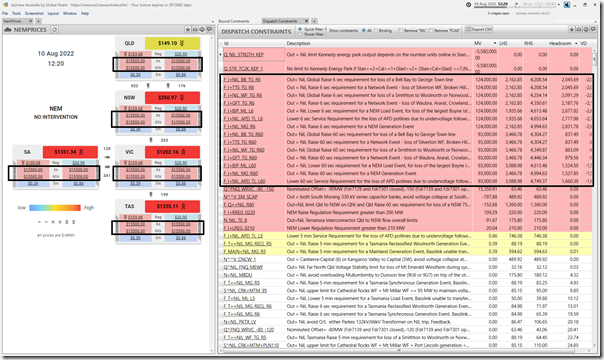Click the low-high colour gradient legend
604x360 pixels.
(x=55, y=208)
